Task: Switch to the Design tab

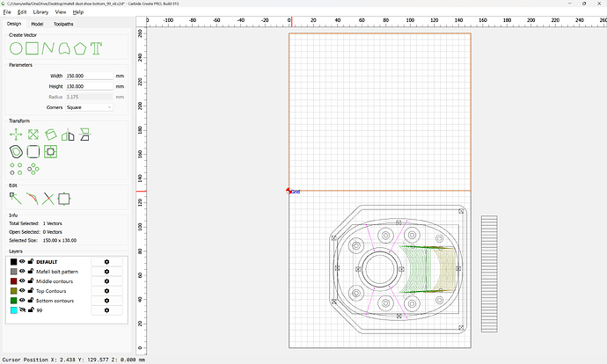Action: (x=14, y=24)
